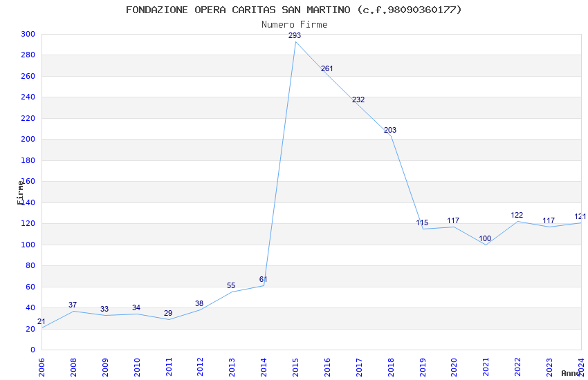588x380 pixels.
Task: Click the y-axis value 80
Action: (30, 266)
